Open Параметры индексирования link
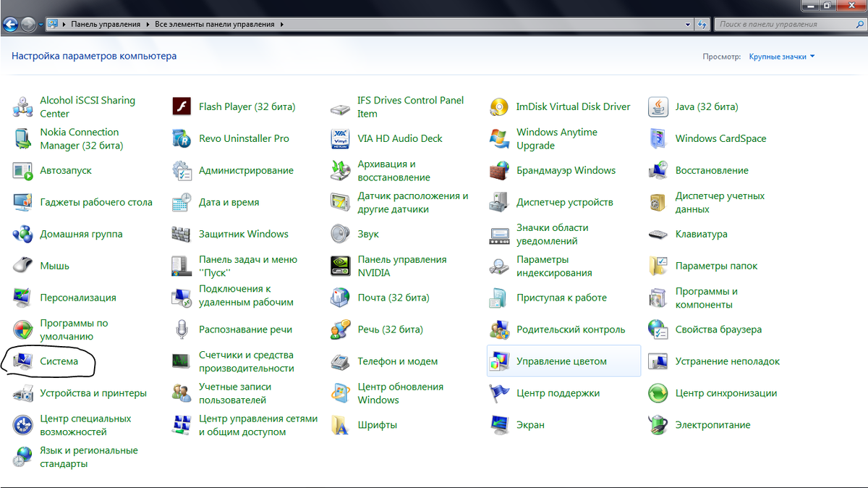Image resolution: width=868 pixels, height=488 pixels. point(554,266)
